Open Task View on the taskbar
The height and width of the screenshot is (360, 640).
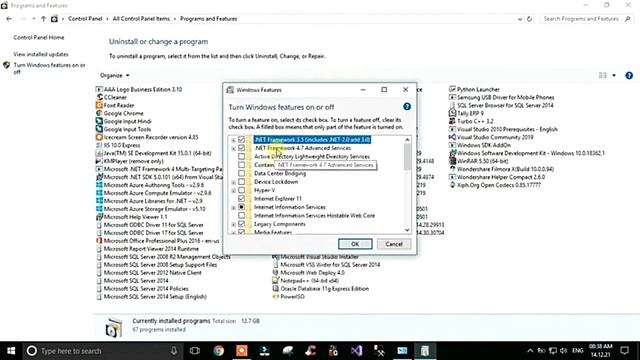pyautogui.click(x=195, y=351)
